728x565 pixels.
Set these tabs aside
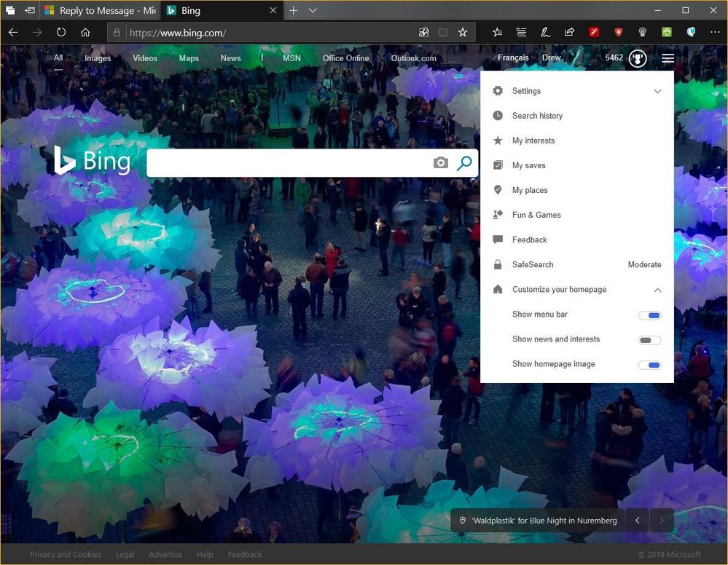30,10
